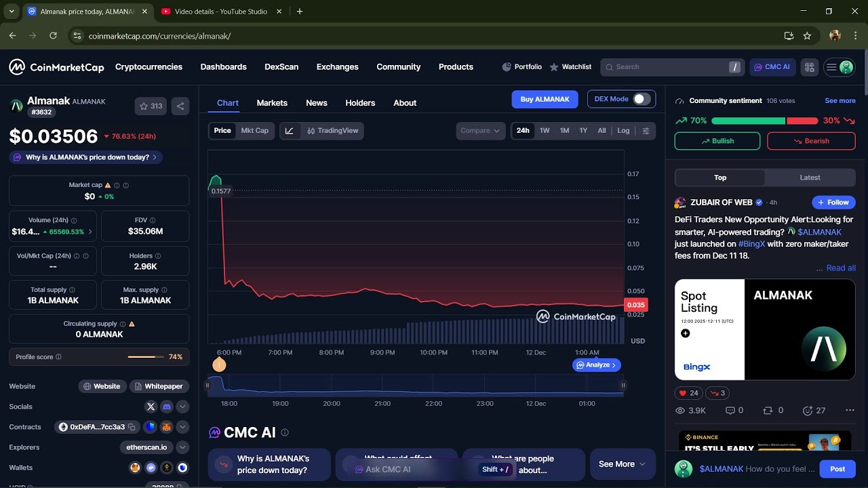
Task: Open TradingView chart mode
Action: click(x=332, y=131)
